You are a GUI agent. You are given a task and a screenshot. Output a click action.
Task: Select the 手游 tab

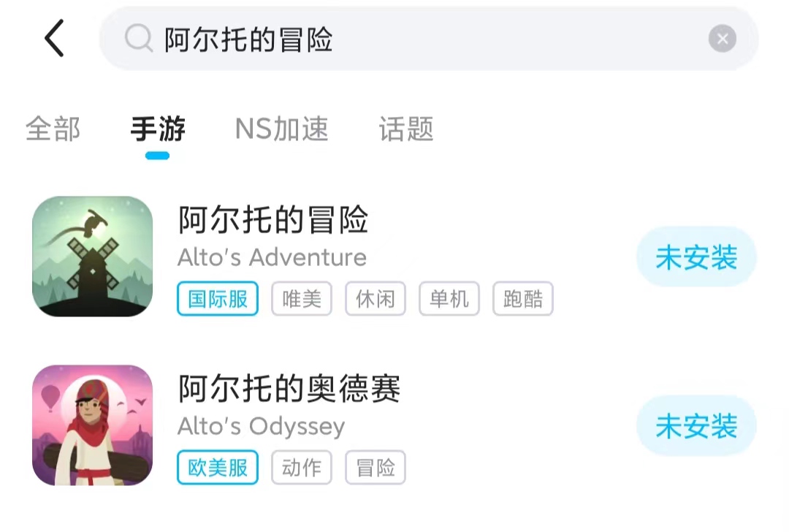click(158, 129)
